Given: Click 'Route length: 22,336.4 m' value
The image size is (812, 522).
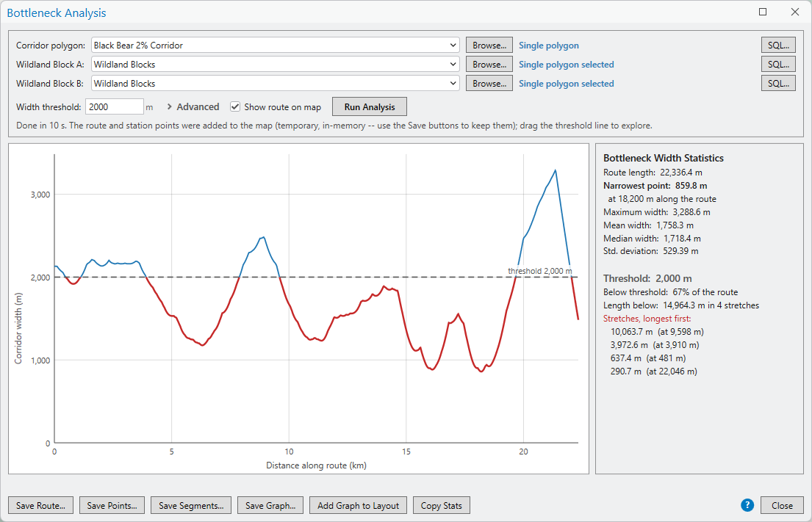Looking at the screenshot, I should (653, 173).
